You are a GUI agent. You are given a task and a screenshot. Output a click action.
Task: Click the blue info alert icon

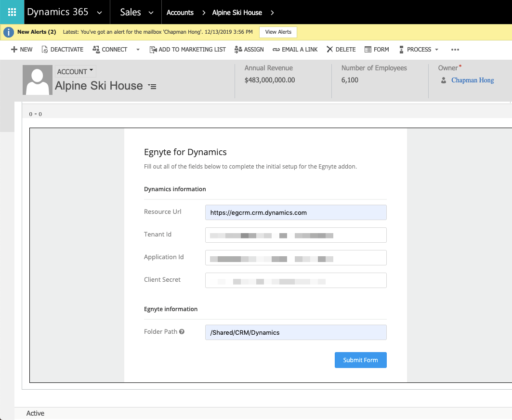pos(9,32)
